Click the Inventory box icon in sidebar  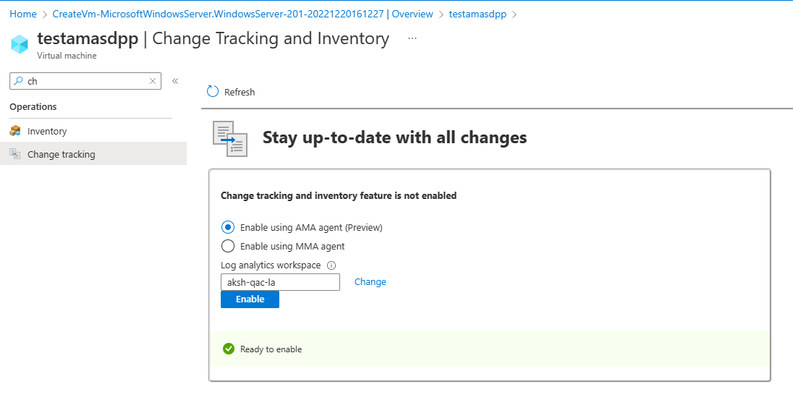(15, 131)
